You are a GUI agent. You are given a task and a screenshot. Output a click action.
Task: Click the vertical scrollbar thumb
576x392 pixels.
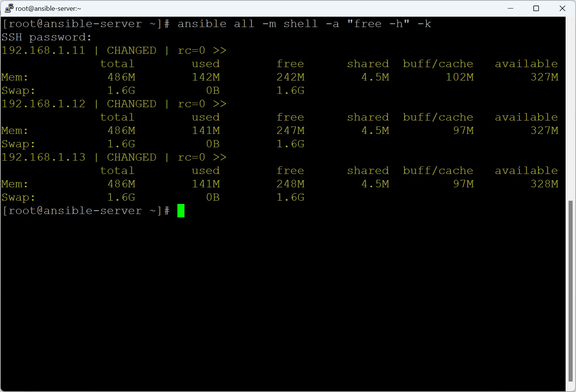point(570,291)
